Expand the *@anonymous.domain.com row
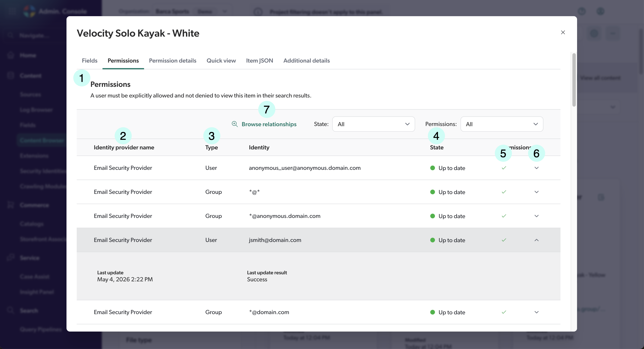Screen dimensions: 644x349 (537, 216)
